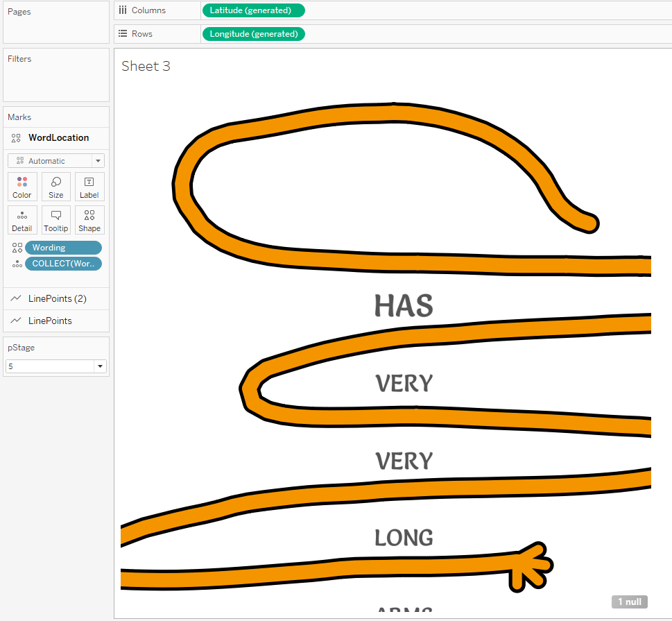This screenshot has height=621, width=672.
Task: Click the 1 null indicator
Action: (629, 602)
